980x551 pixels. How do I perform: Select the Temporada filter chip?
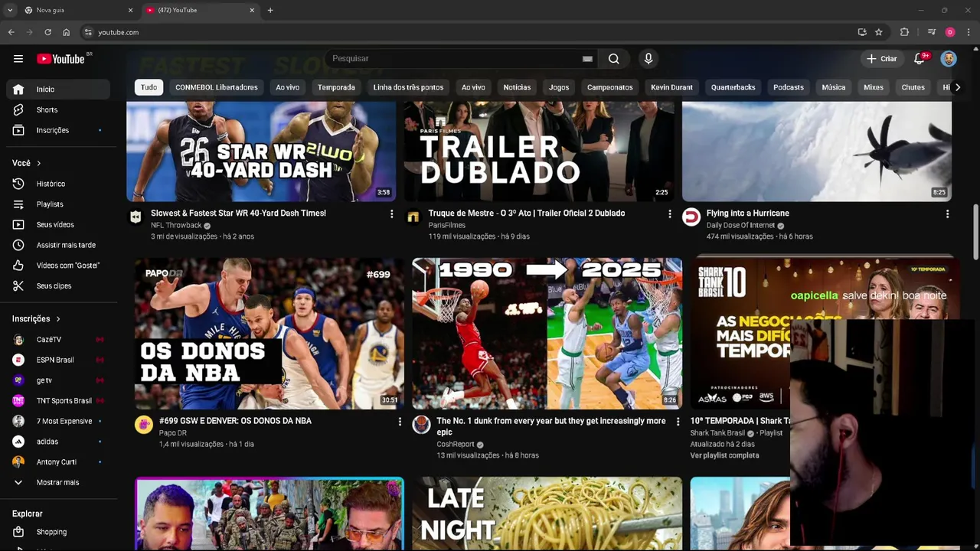336,87
